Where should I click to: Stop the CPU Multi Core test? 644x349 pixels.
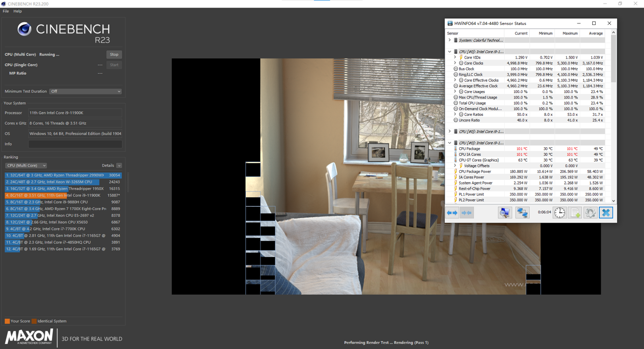pyautogui.click(x=114, y=54)
